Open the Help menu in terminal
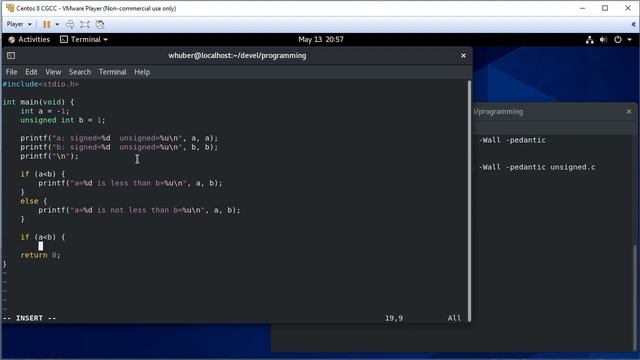Viewport: 640px width, 360px height. pos(142,72)
